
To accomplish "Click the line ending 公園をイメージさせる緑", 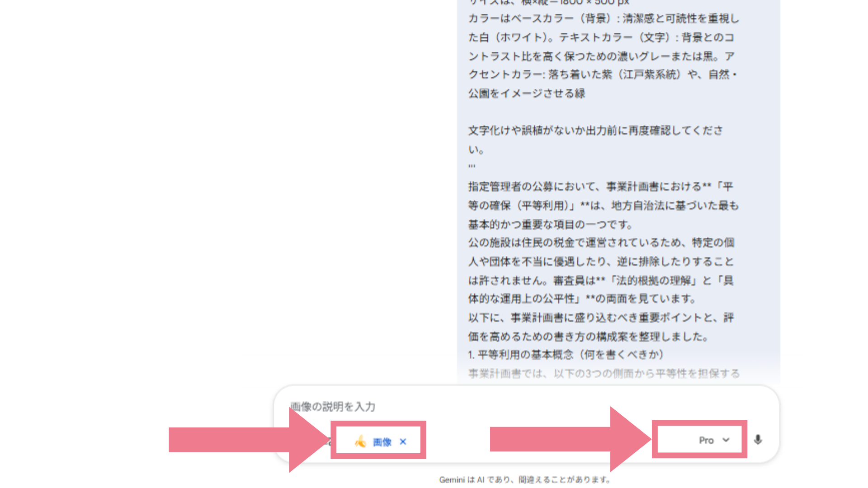I will coord(527,94).
